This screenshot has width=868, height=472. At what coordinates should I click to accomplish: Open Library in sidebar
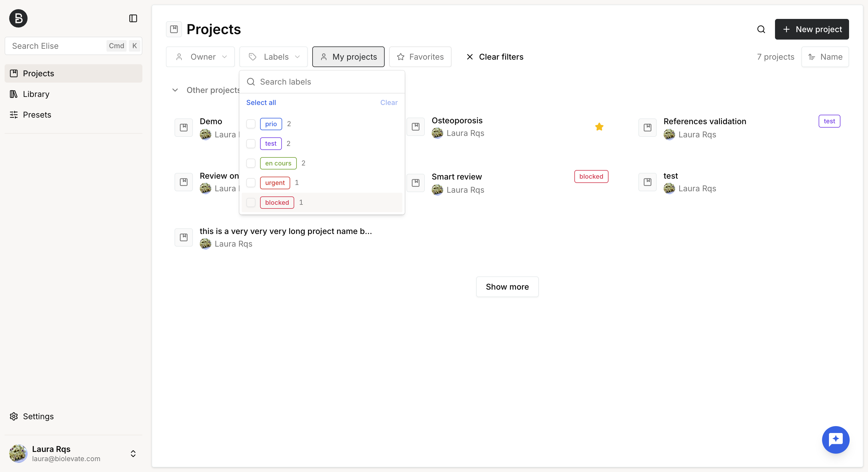73,94
